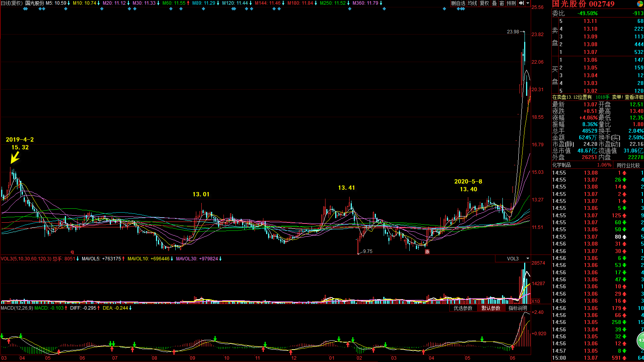Toggle the 复权 price adjustment option
This screenshot has width=644, height=362.
(x=485, y=3)
